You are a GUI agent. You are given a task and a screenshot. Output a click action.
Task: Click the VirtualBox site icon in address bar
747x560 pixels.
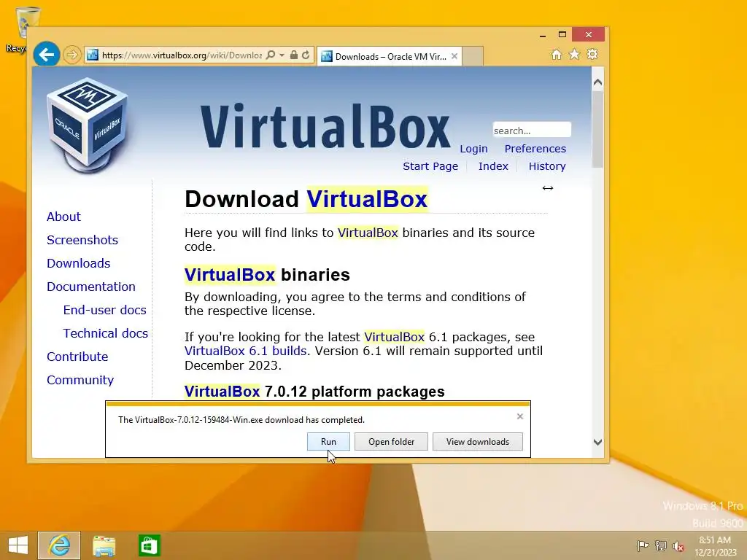(93, 55)
